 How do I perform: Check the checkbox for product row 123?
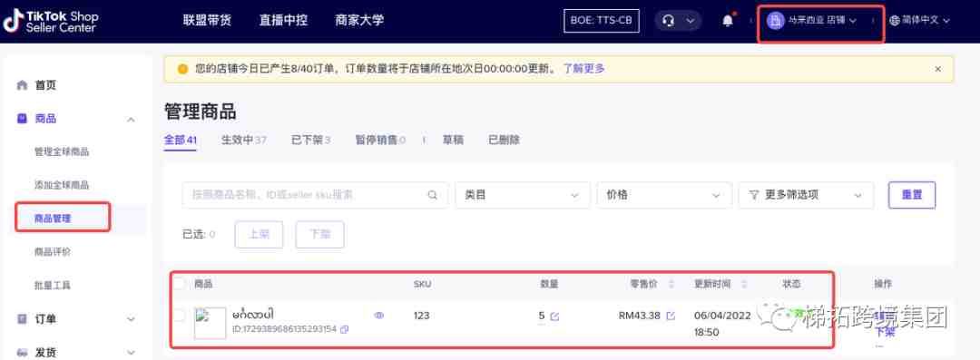click(x=180, y=316)
